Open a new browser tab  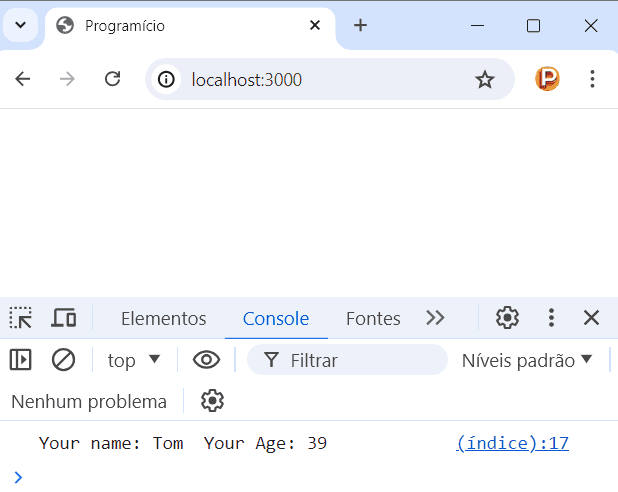(360, 26)
